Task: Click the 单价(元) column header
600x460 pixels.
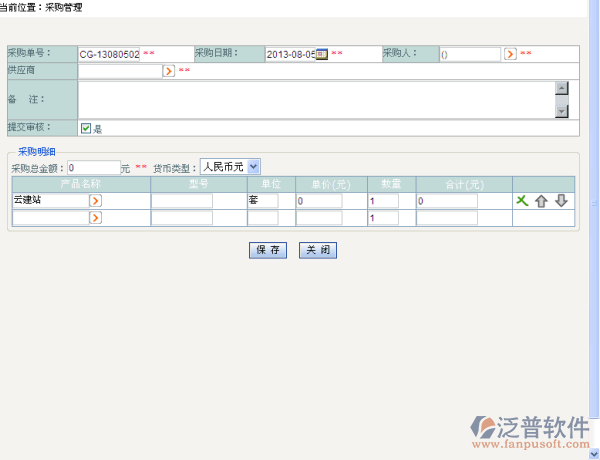Action: coord(331,184)
